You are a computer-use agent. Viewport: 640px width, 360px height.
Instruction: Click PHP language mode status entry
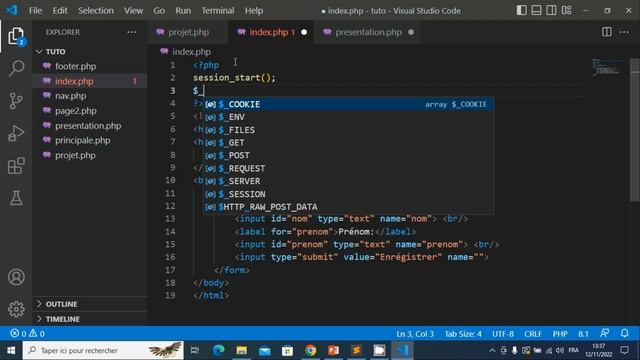click(560, 333)
